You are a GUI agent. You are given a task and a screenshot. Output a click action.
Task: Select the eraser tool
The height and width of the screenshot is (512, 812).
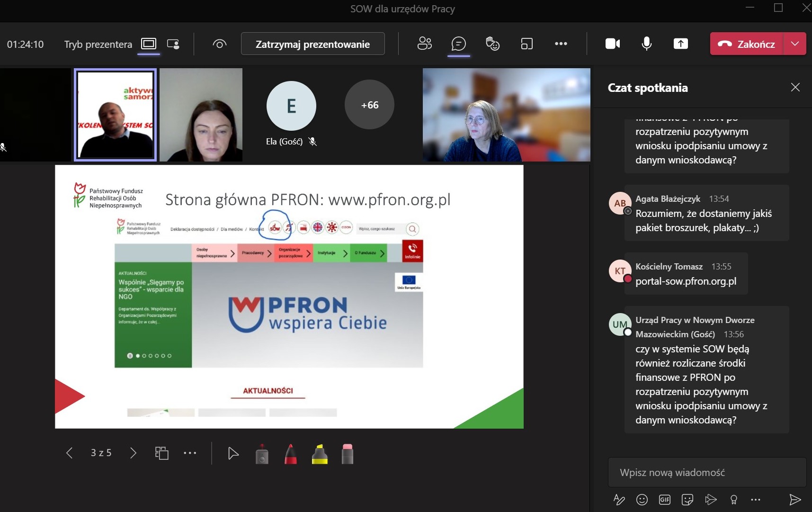(347, 454)
